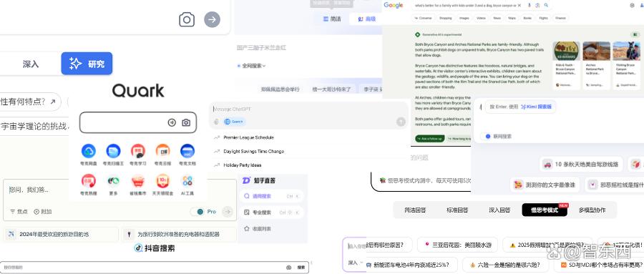Screen dimensions: 644x274
Task: Click the Daylight Savings Time Change suggestion
Action: [253, 151]
